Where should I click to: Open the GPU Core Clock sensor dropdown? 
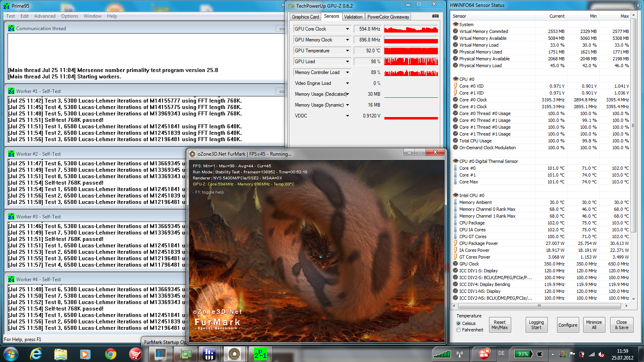[347, 29]
